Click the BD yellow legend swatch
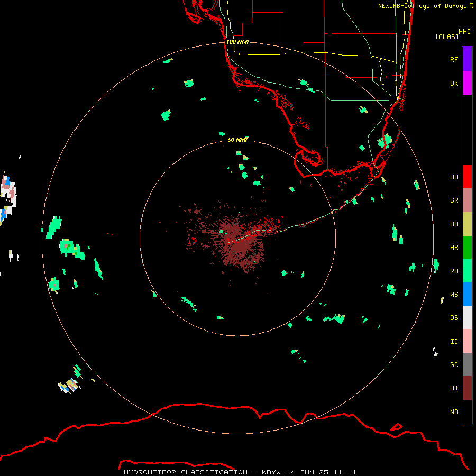This screenshot has width=476, height=476. click(x=467, y=224)
